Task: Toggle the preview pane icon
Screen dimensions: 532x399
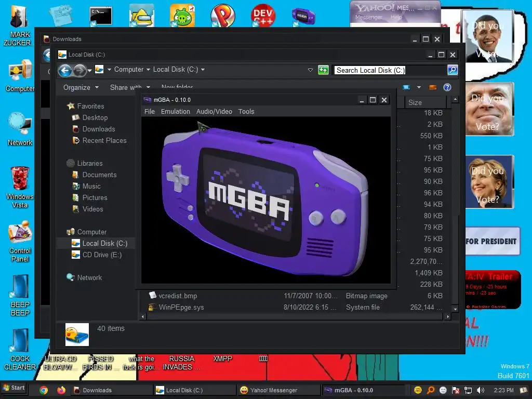Action: (433, 87)
